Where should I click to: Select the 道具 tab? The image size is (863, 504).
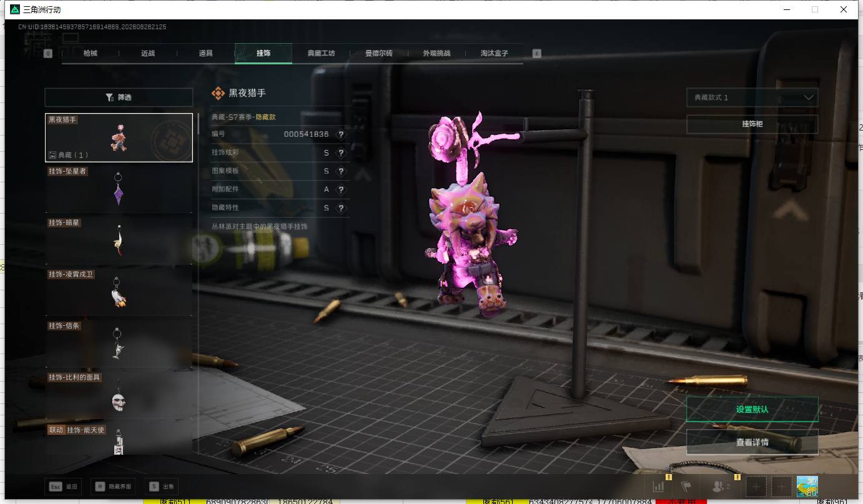coord(206,54)
